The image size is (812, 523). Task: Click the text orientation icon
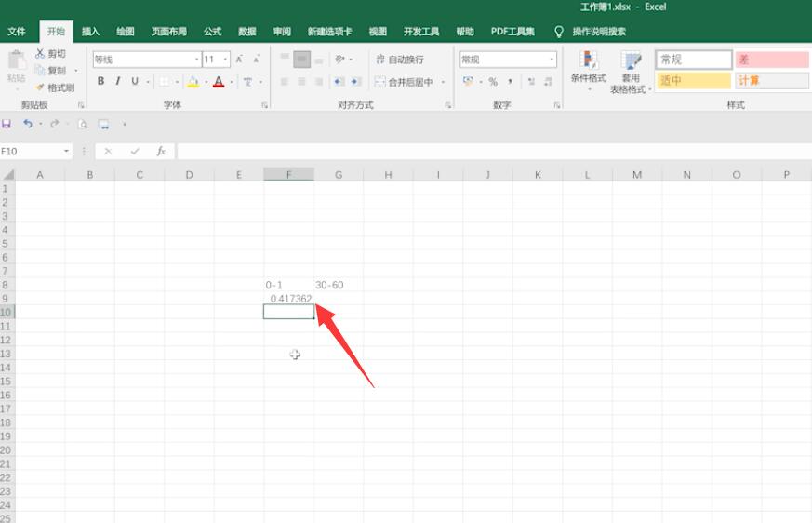tap(339, 59)
